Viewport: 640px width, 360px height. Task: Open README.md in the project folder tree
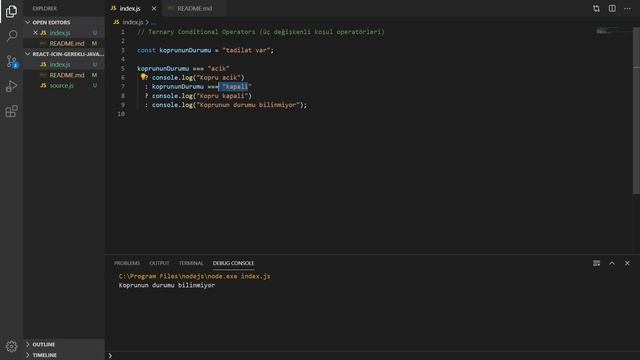click(64, 75)
